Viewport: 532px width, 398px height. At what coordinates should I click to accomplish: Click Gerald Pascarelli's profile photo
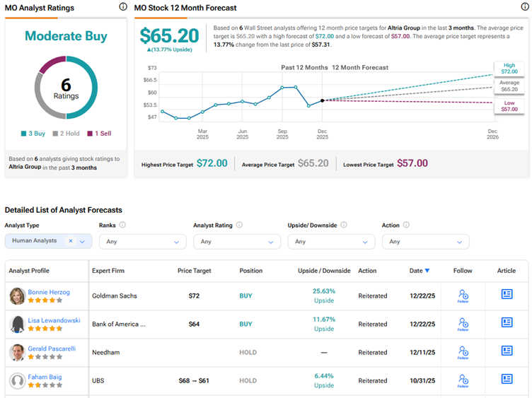pyautogui.click(x=18, y=352)
